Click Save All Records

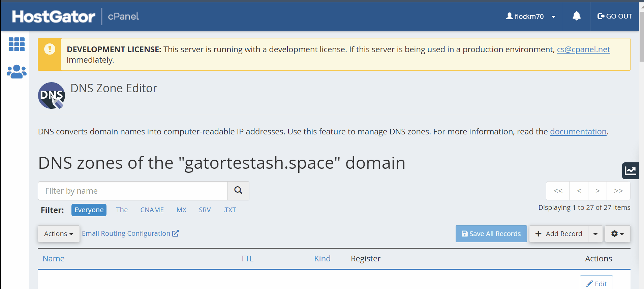tap(491, 234)
